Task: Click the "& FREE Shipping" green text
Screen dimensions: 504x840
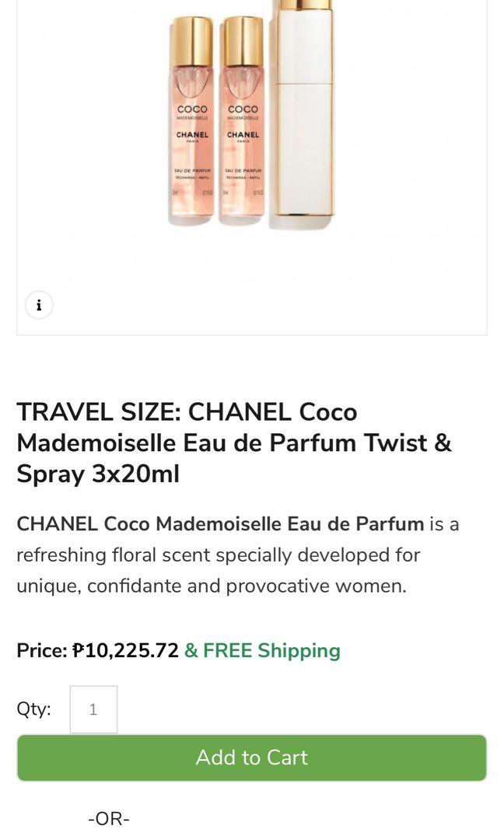Action: pos(262,650)
